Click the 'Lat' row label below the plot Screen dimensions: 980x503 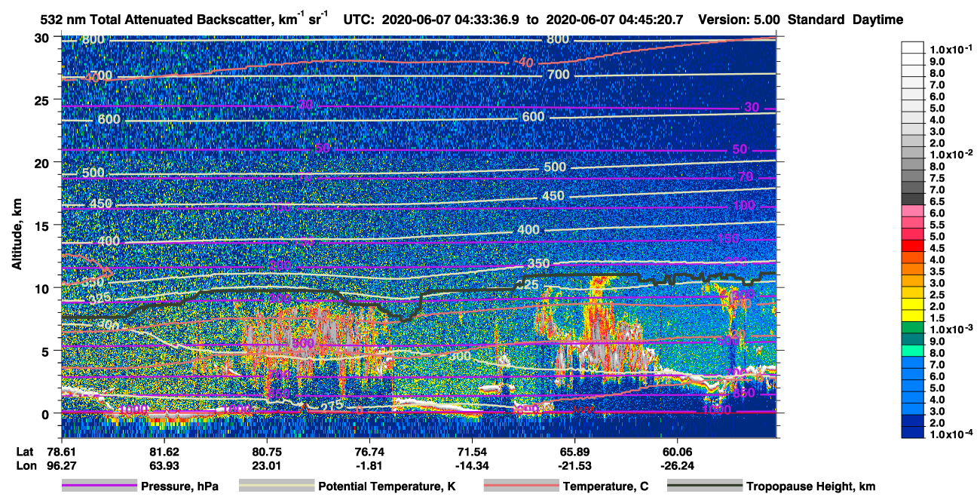25,451
